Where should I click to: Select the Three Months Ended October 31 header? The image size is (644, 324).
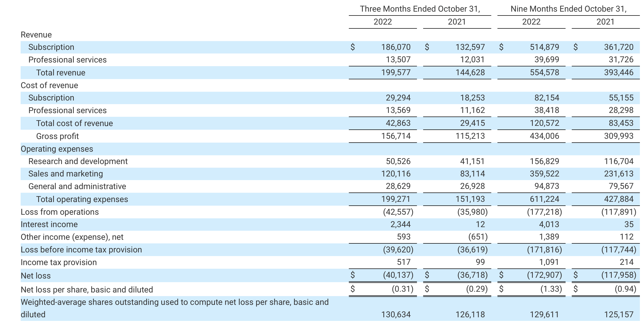point(420,9)
